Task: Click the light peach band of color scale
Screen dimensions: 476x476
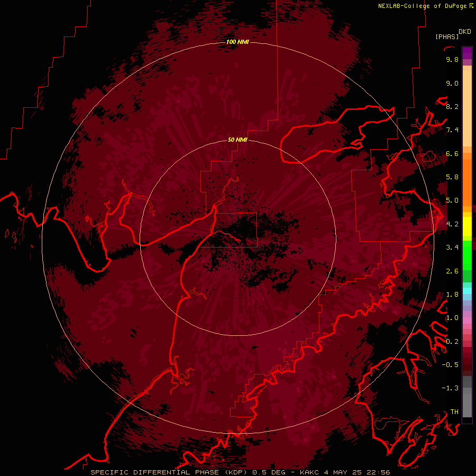Action: (x=467, y=108)
